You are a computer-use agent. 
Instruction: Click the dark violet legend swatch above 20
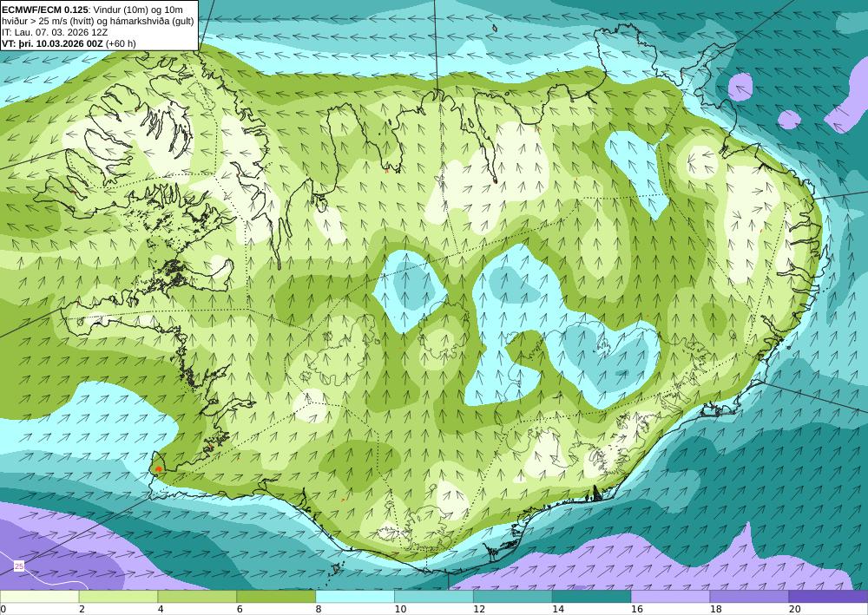[x=828, y=597]
